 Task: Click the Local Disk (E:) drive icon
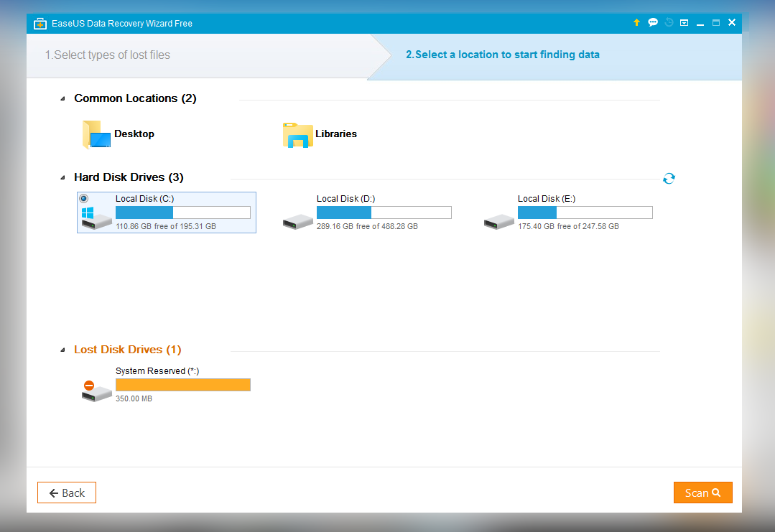(498, 220)
